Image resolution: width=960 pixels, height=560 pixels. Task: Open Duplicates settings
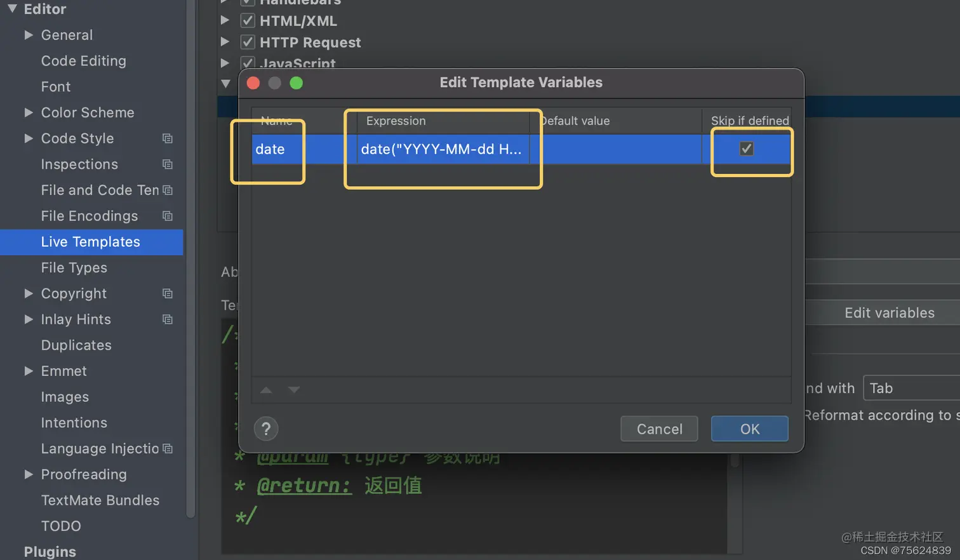(76, 345)
